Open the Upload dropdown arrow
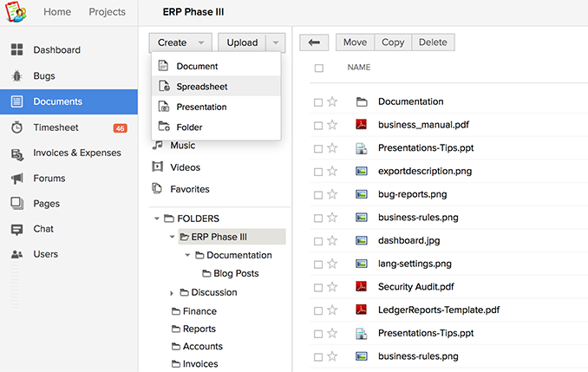 tap(275, 42)
